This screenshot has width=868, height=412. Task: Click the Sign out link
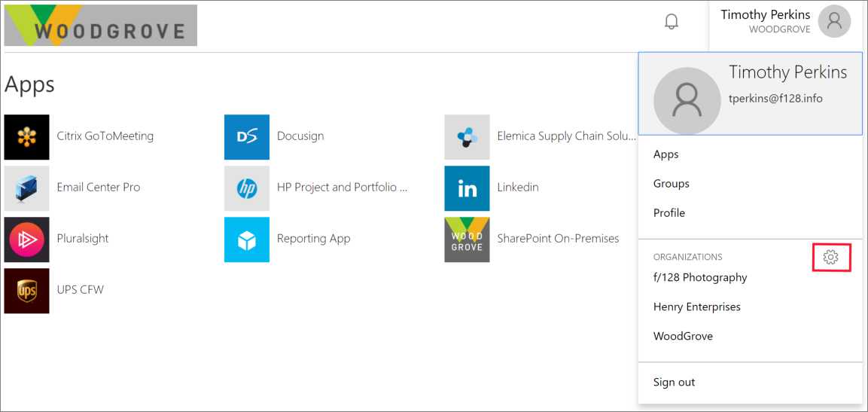(x=675, y=382)
